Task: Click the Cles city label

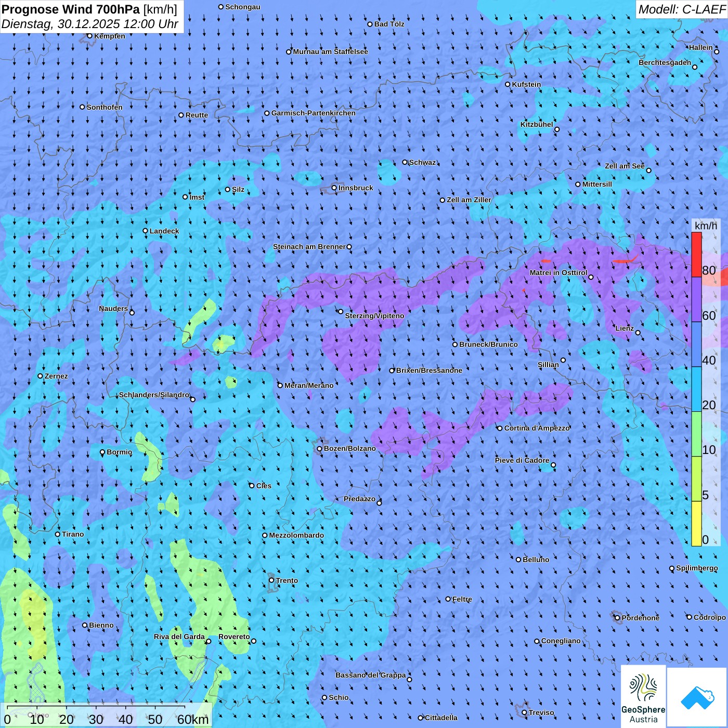Action: click(264, 486)
